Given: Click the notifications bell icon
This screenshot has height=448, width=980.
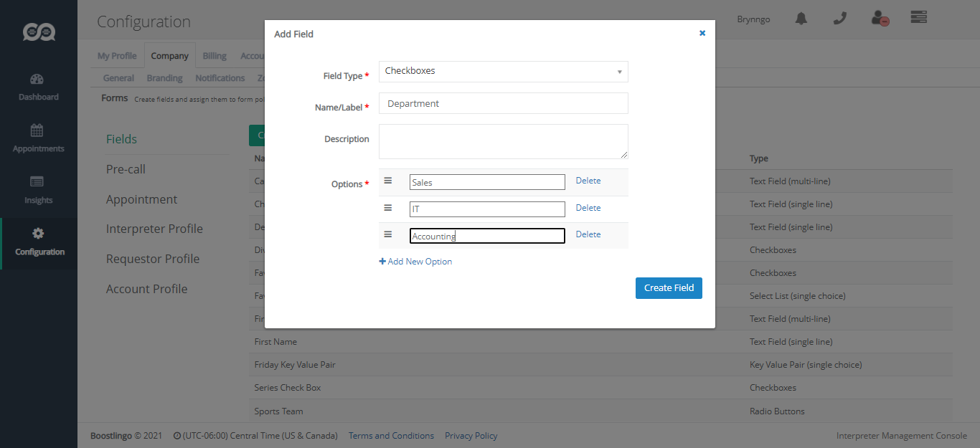Looking at the screenshot, I should point(801,19).
